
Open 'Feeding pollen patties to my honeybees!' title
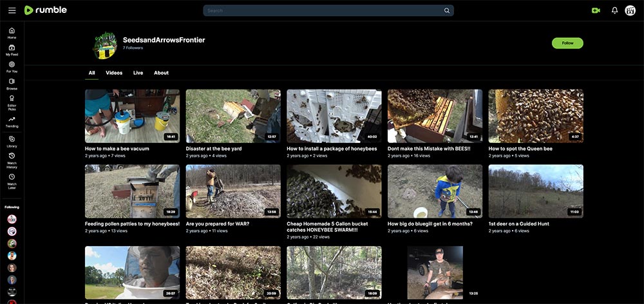[x=132, y=224]
